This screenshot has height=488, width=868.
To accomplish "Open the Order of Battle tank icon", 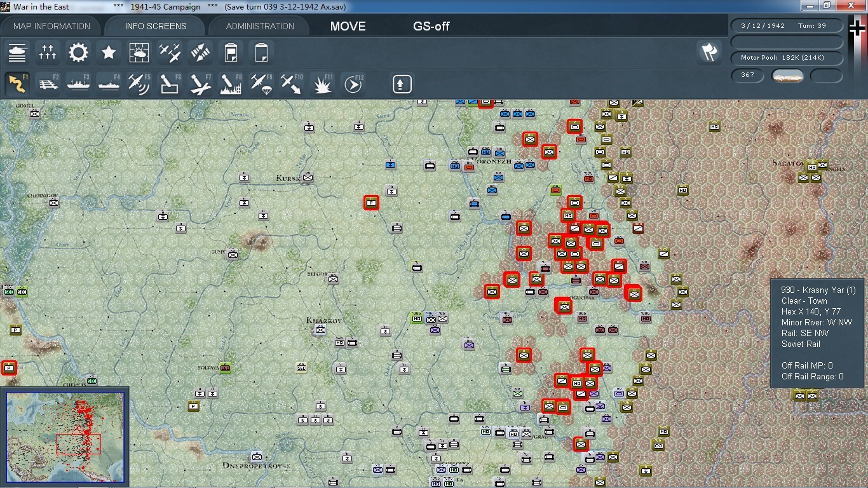I will coord(17,52).
